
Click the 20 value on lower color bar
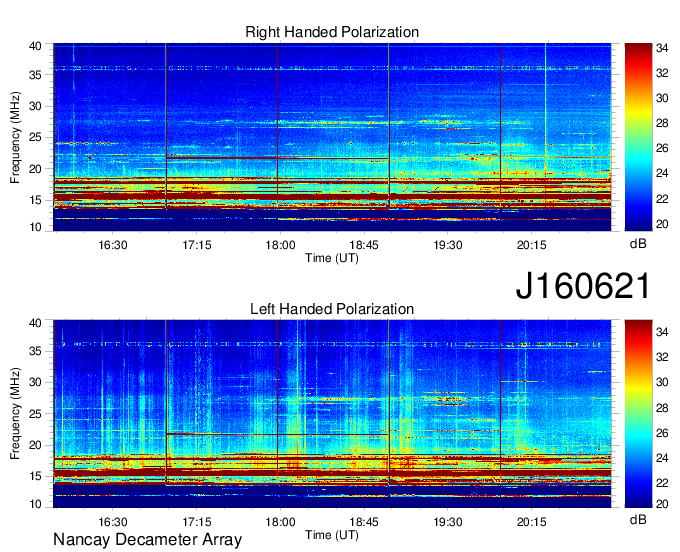point(662,503)
